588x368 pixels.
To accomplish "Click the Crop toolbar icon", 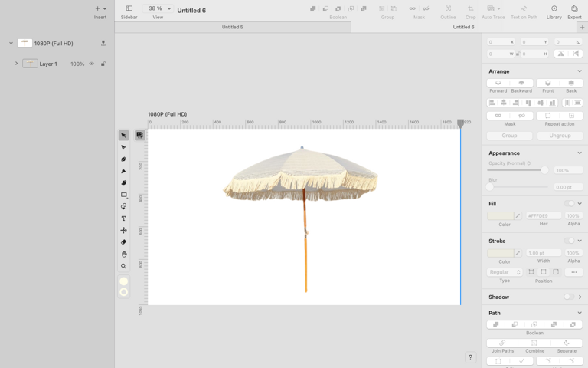I will [x=470, y=8].
